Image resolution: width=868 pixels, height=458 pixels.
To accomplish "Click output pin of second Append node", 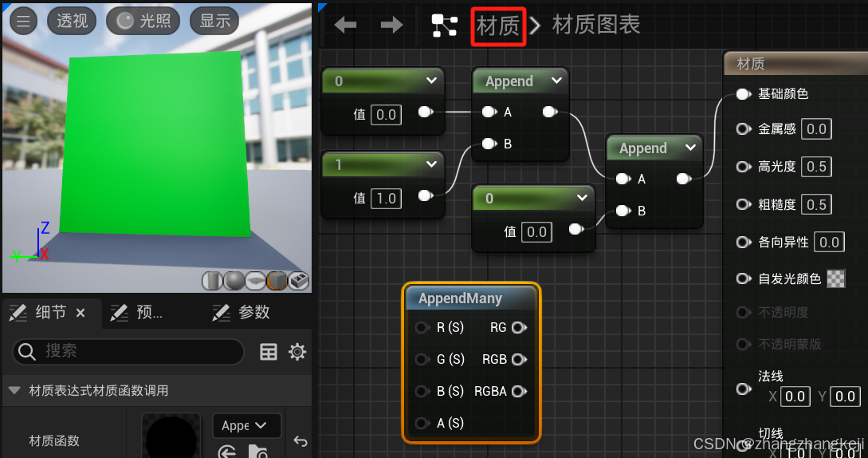I will [x=684, y=179].
